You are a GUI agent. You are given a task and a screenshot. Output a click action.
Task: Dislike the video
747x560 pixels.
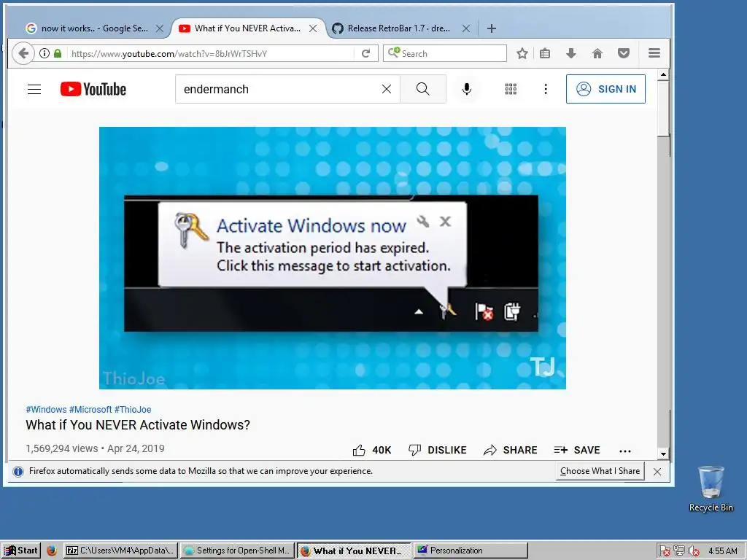438,450
